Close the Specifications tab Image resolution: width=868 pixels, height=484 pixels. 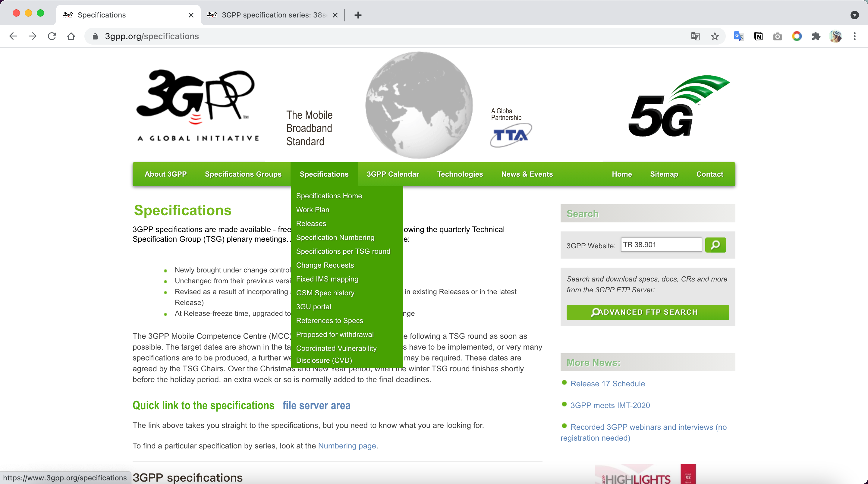pyautogui.click(x=191, y=15)
